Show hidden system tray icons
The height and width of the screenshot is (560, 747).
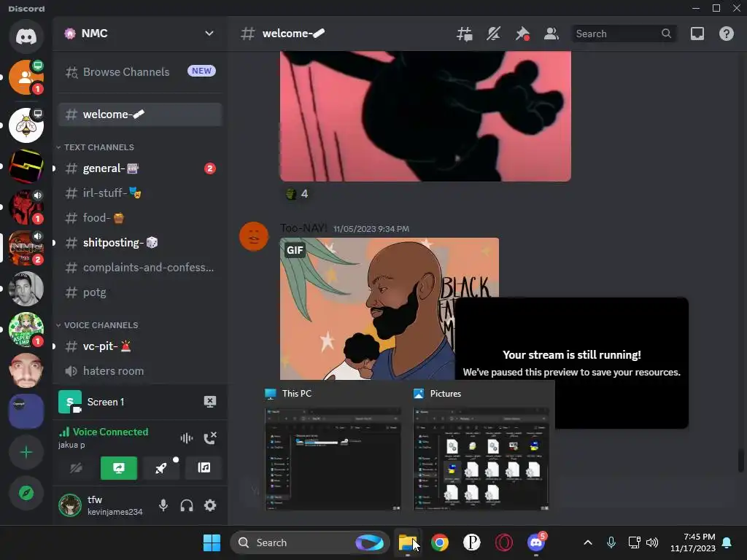pos(588,542)
